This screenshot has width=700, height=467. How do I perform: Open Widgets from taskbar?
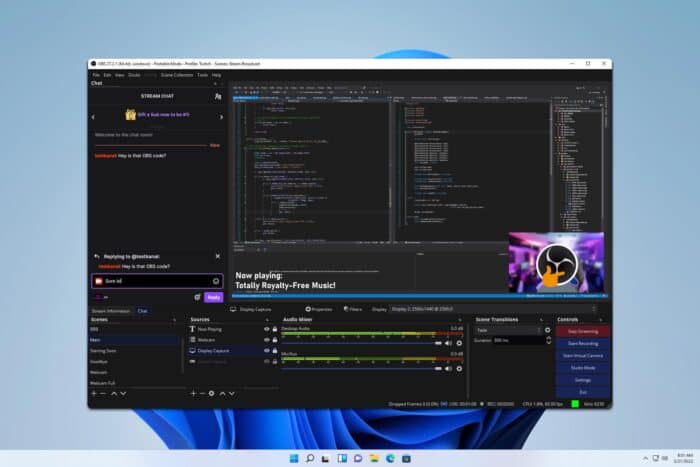click(x=342, y=459)
